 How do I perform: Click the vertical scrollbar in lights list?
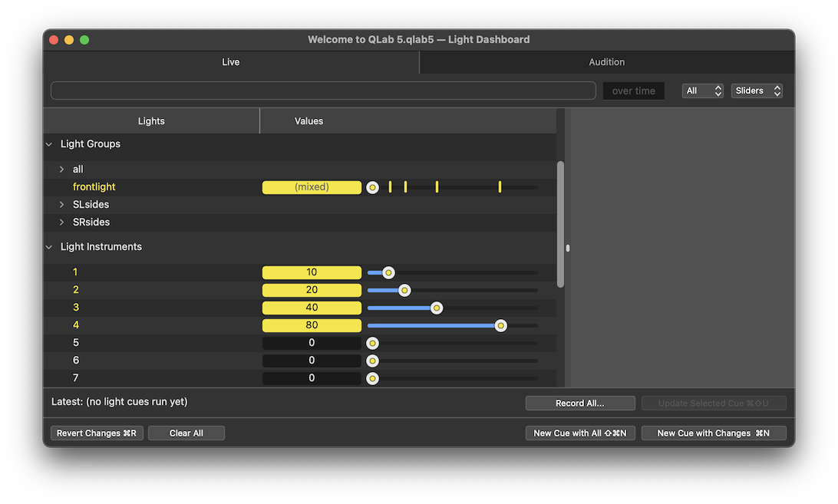[560, 224]
